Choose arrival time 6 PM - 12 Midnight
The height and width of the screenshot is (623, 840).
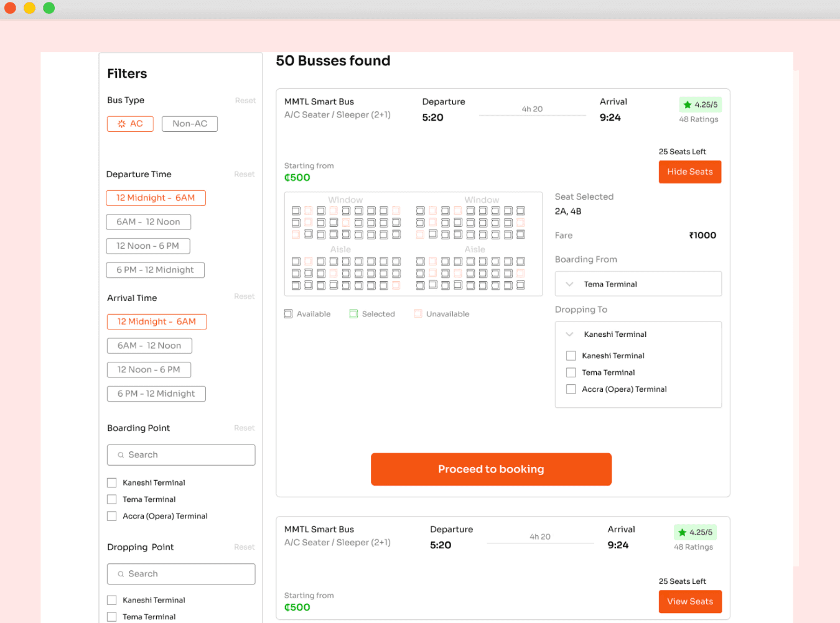(x=156, y=394)
